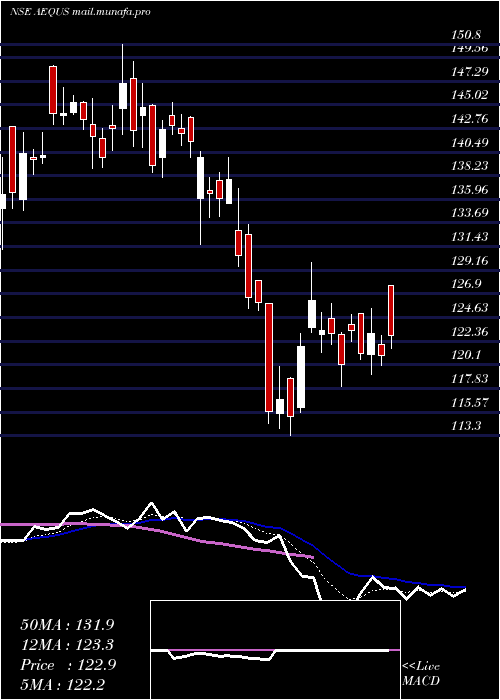The width and height of the screenshot is (500, 700).
Task: Click the 124.63 price axis label
Action: pos(470,308)
